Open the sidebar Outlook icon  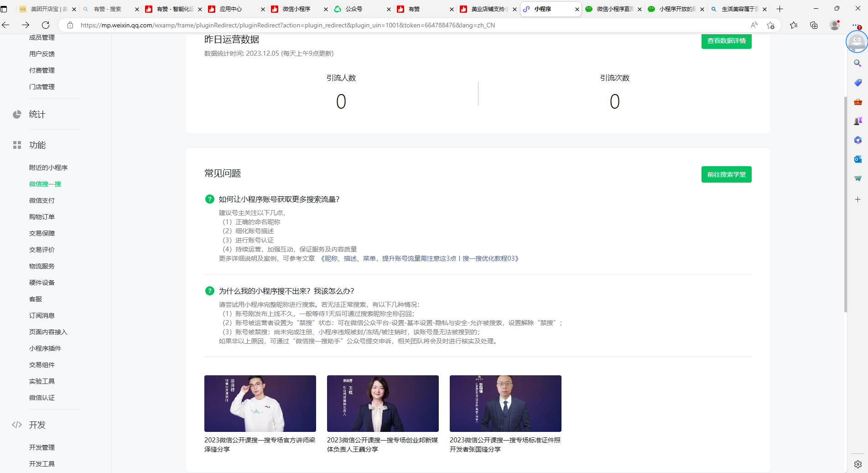click(x=858, y=159)
